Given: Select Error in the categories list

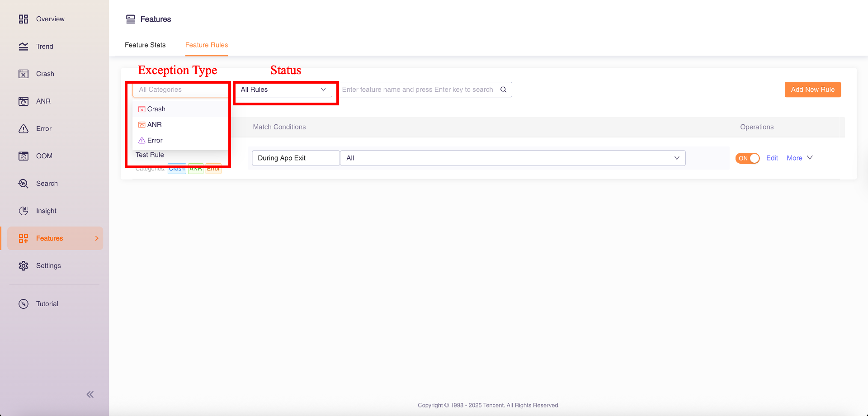Looking at the screenshot, I should point(155,141).
